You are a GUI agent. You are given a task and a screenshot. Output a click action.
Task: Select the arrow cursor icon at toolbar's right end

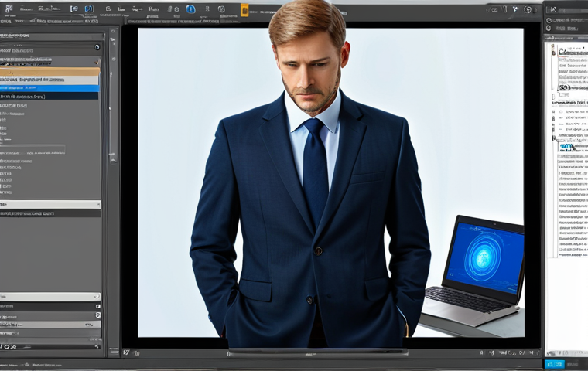(x=514, y=9)
